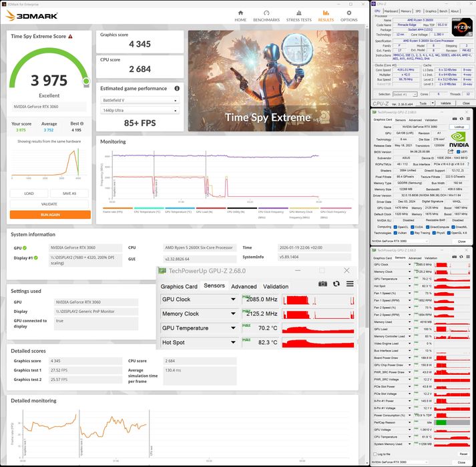
Task: Click the refresh icon in the GPU-Z Graphics Card window
Action: [x=461, y=119]
